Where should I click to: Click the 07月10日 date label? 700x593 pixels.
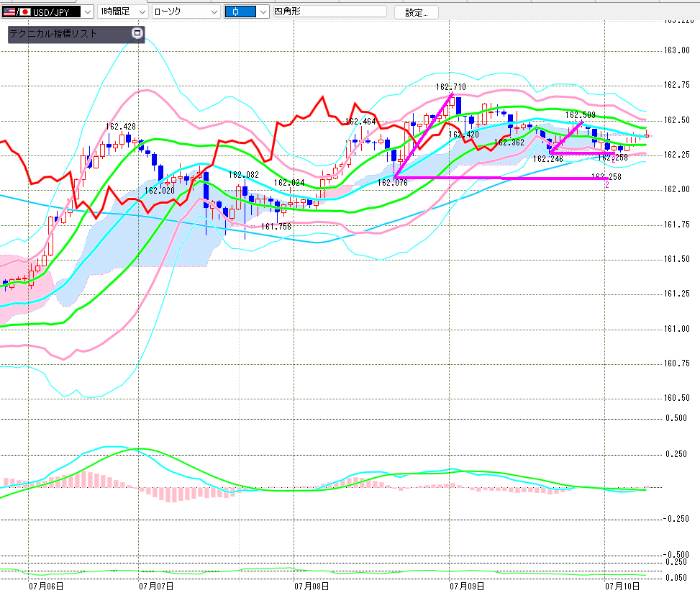622,586
